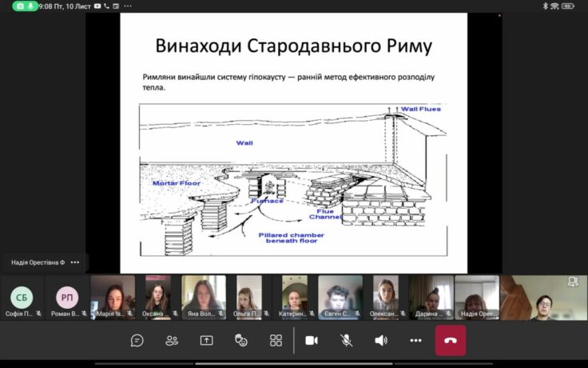Open the meeting chat panel

pyautogui.click(x=137, y=340)
